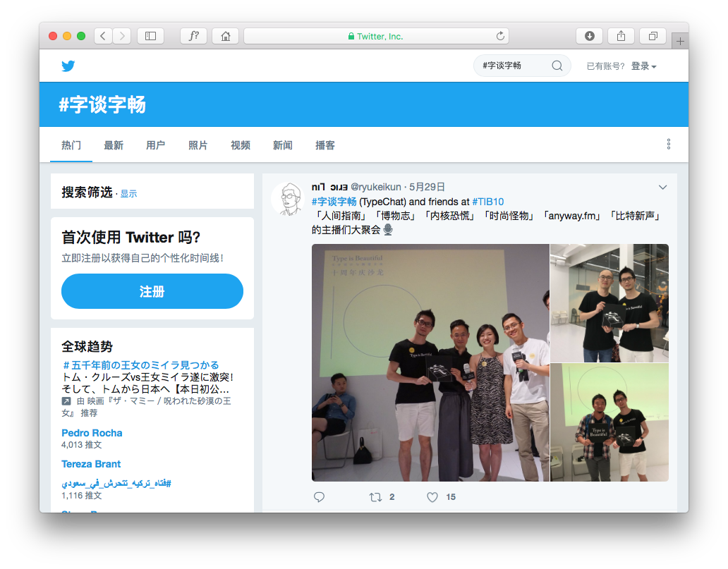Like the tweet with heart icon

click(432, 497)
